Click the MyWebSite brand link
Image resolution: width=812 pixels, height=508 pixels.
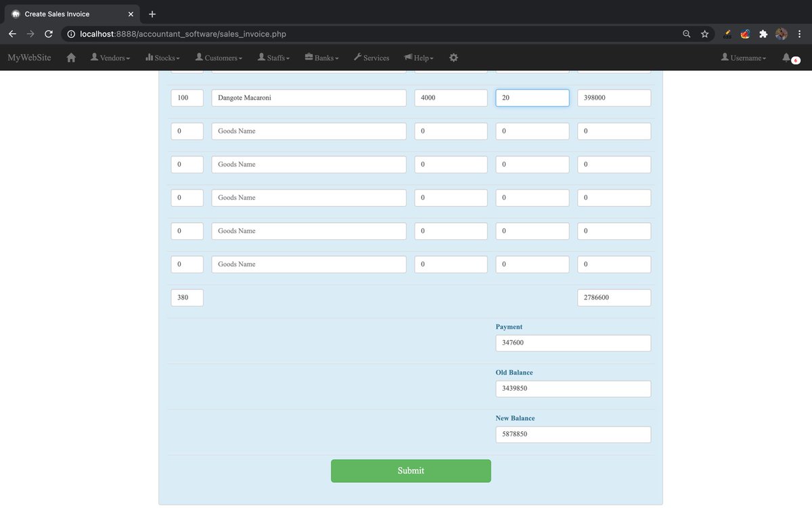tap(28, 58)
